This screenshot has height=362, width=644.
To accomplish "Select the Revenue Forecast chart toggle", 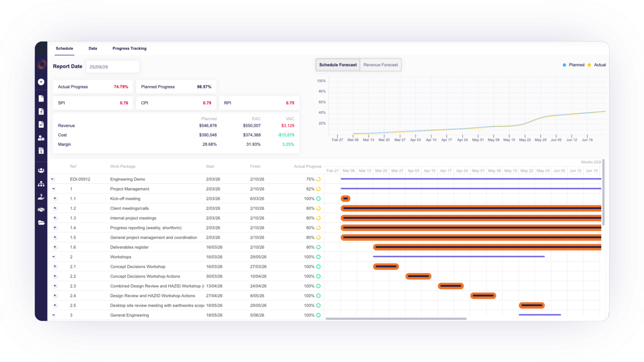I will [381, 65].
